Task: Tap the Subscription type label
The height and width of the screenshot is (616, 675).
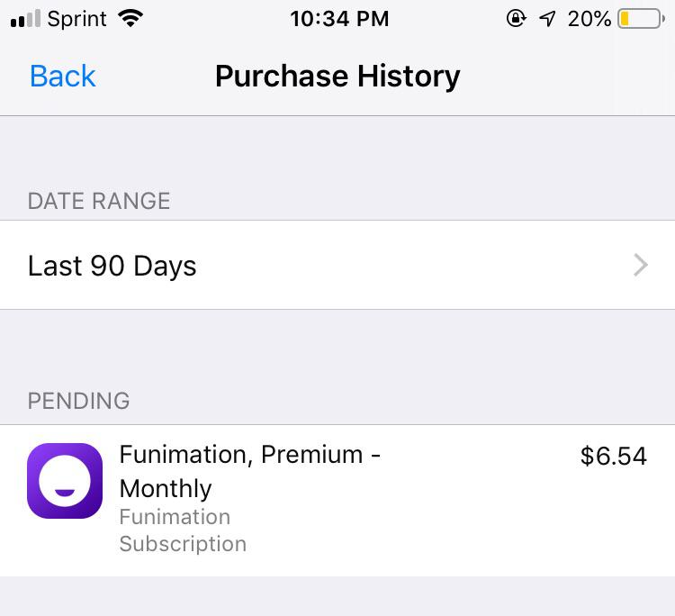Action: (x=183, y=544)
